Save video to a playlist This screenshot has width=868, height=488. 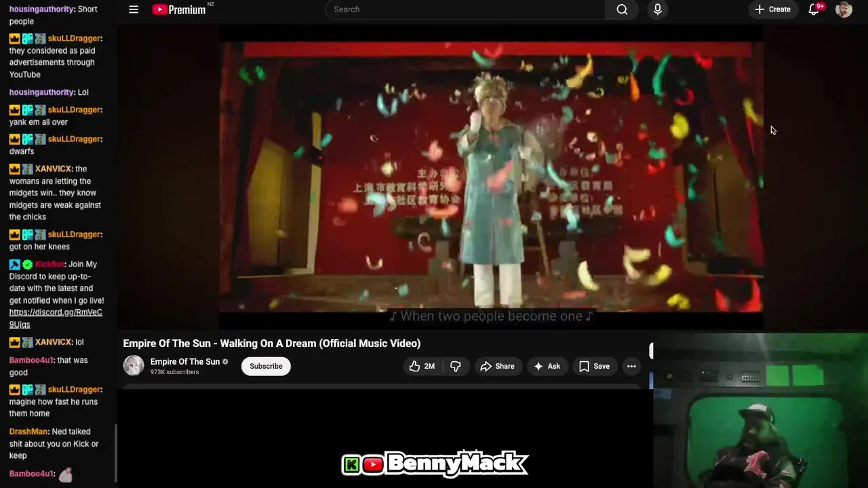tap(595, 366)
